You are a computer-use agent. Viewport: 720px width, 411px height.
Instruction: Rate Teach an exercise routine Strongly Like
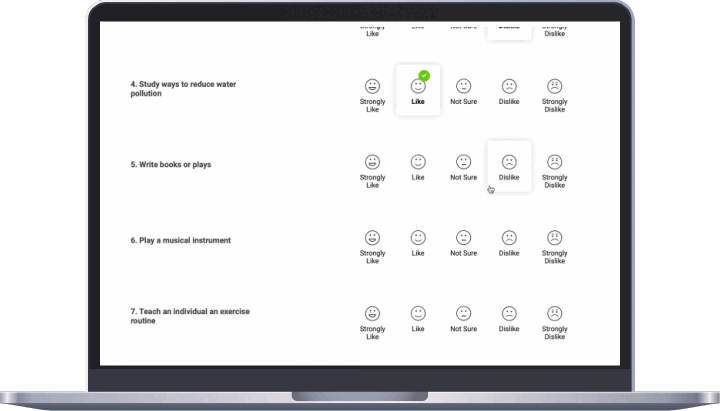(372, 314)
